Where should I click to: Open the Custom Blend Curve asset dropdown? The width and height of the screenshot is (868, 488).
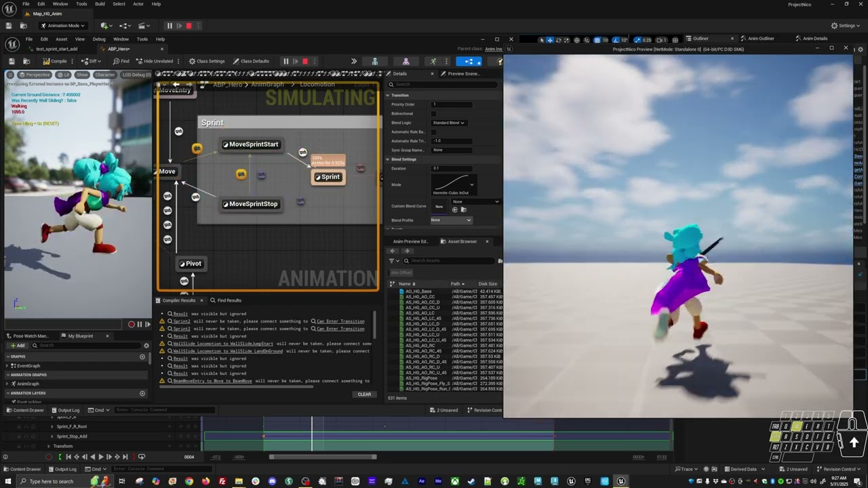click(475, 201)
